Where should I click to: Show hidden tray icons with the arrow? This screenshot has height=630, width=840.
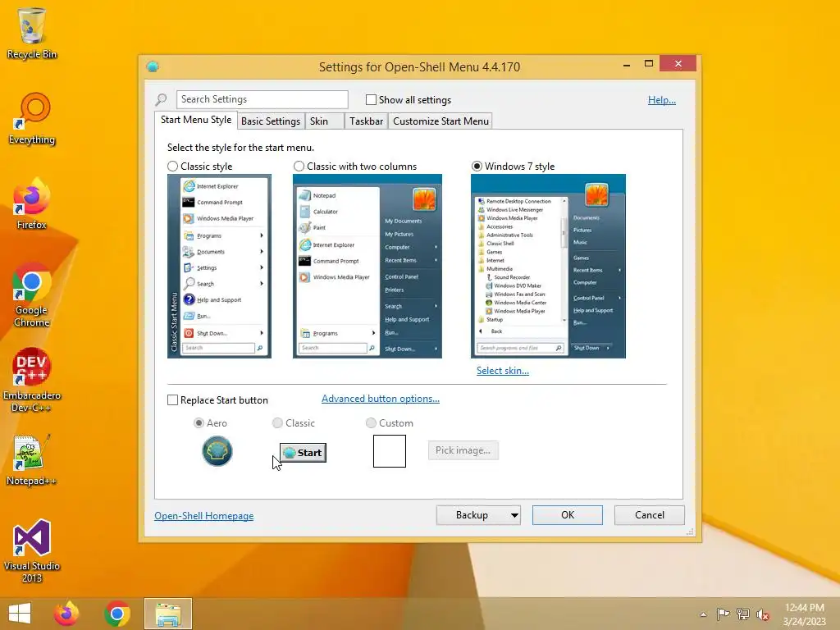coord(703,614)
